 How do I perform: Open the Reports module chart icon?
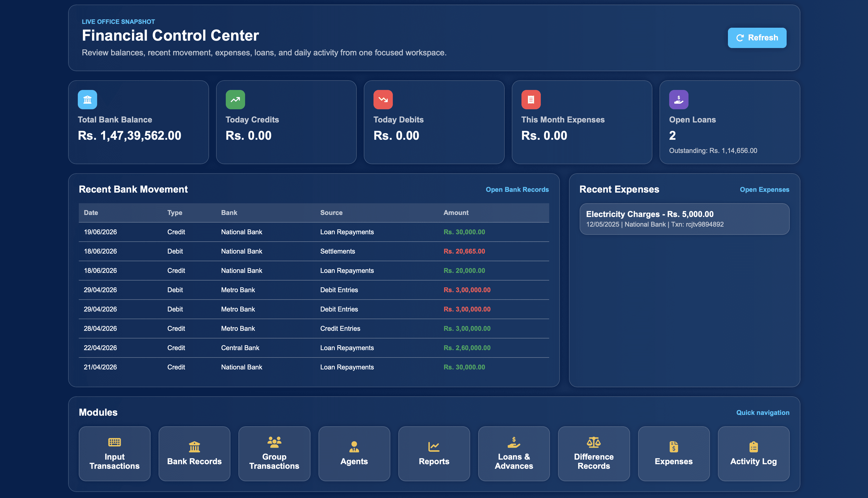point(434,447)
